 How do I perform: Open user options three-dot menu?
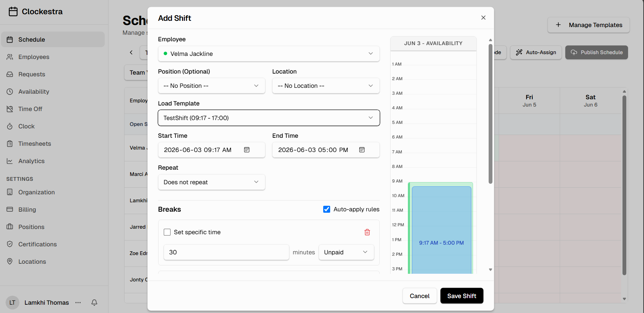[x=78, y=303]
